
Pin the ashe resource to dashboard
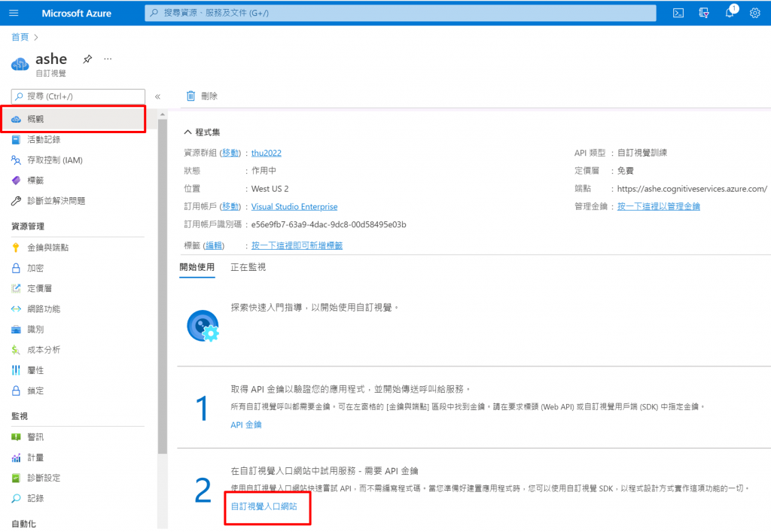click(87, 59)
